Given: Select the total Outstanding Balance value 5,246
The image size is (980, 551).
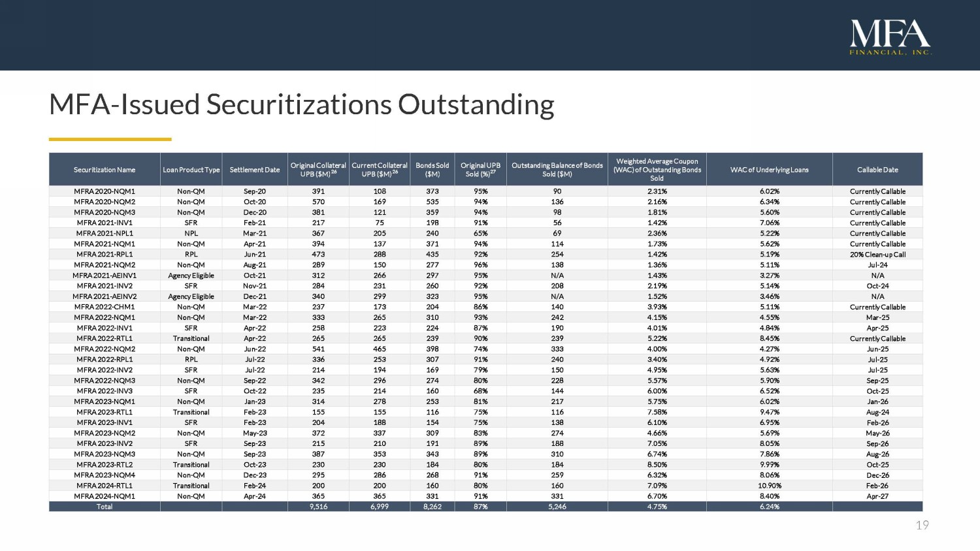Looking at the screenshot, I should tap(557, 507).
